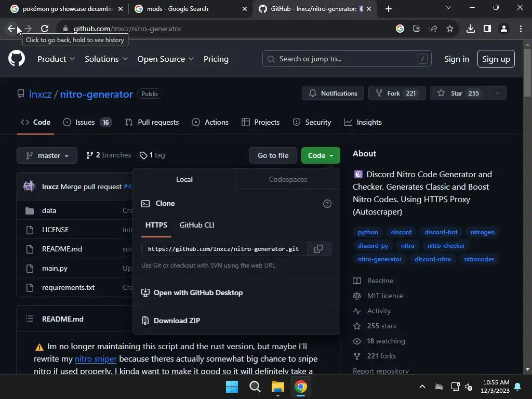532x399 pixels.
Task: Click the clone URL text field
Action: [224, 249]
